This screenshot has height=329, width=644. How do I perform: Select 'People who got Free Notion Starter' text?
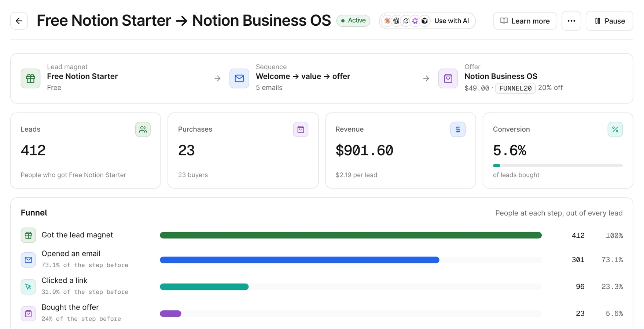73,175
